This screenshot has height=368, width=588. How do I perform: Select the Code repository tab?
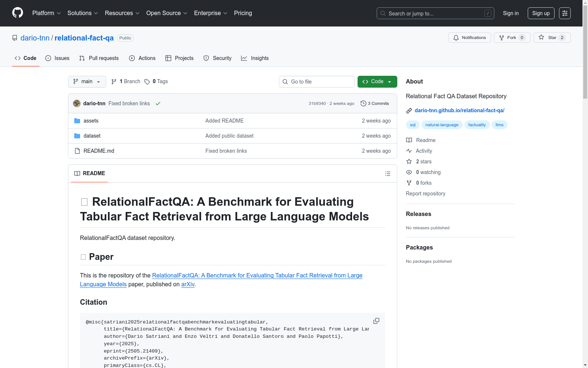tap(26, 58)
